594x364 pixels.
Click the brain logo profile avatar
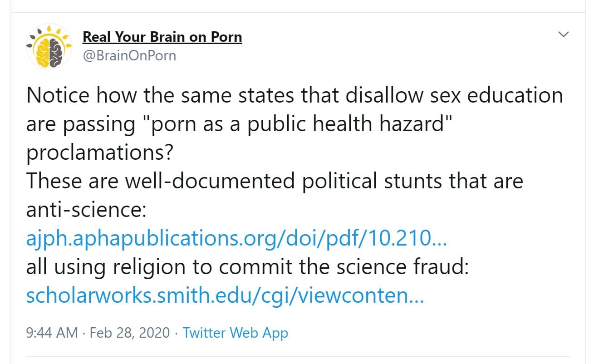tap(49, 46)
